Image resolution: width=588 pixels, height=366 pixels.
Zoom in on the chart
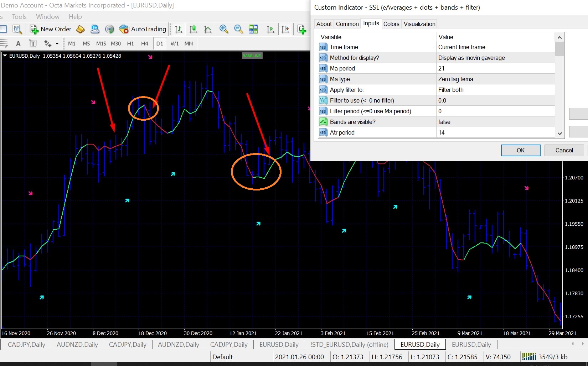(x=224, y=29)
